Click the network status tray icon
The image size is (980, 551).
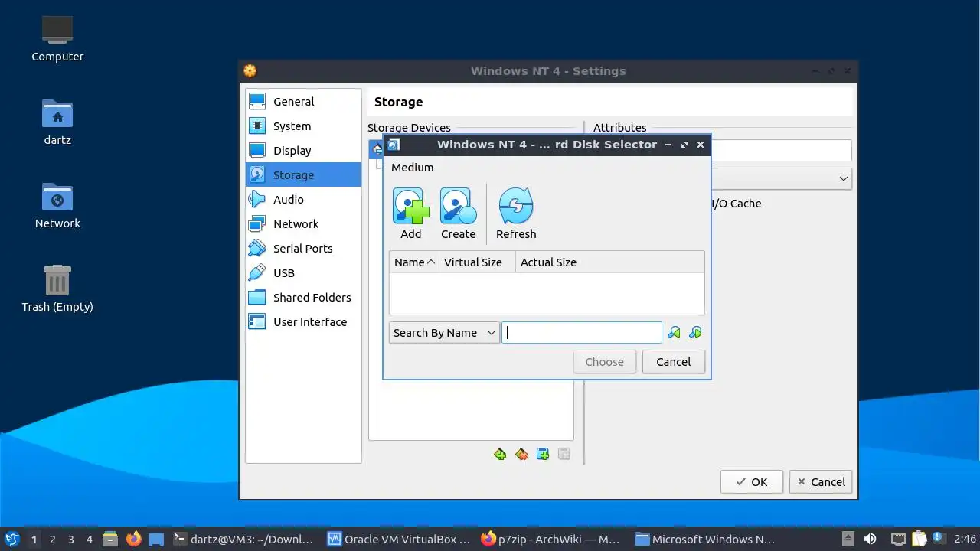(899, 539)
